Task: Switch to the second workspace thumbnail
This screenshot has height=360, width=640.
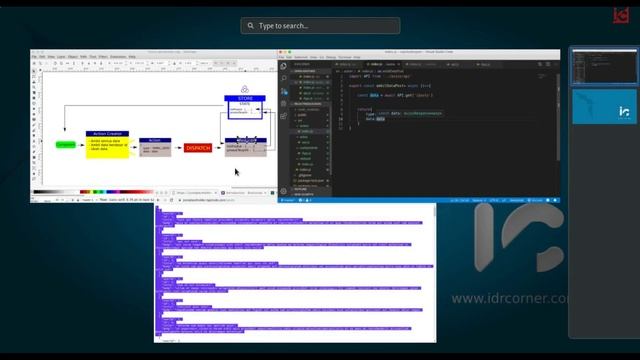Action: tap(604, 107)
